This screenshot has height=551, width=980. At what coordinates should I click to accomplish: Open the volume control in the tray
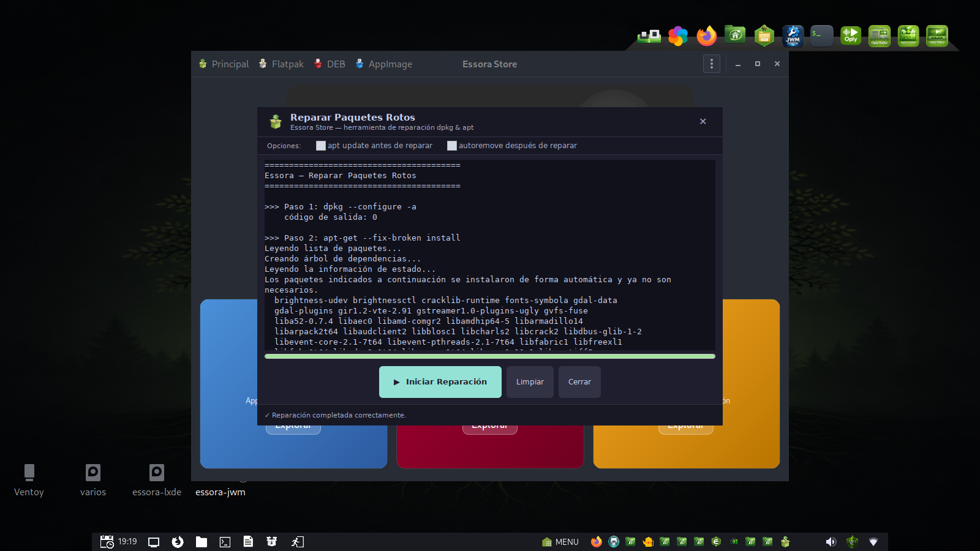coord(831,542)
